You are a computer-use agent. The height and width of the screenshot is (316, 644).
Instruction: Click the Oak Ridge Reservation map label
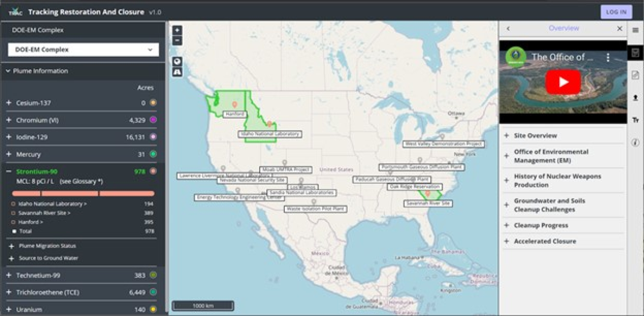click(414, 187)
